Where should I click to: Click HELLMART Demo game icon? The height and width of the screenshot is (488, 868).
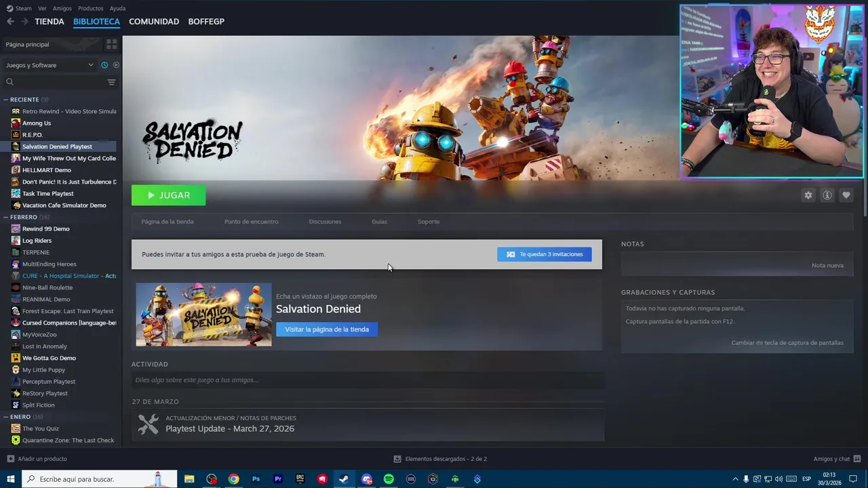pyautogui.click(x=16, y=170)
